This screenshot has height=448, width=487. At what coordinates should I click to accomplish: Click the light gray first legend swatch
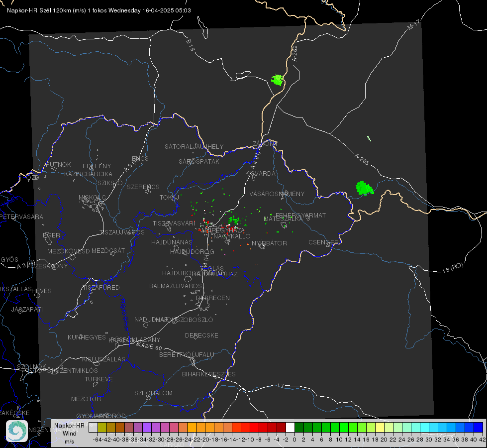93,427
